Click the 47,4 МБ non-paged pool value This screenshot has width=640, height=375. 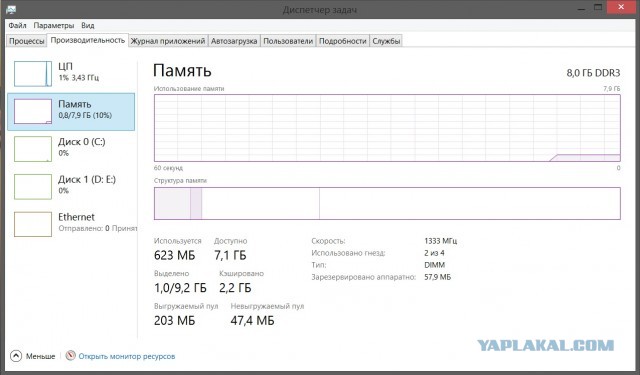click(252, 321)
